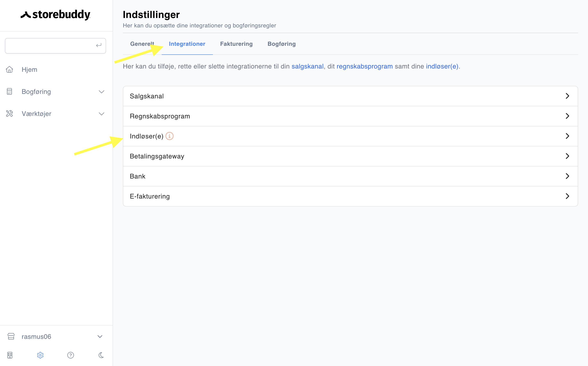Click the storebuddy logo
This screenshot has width=588, height=366.
click(55, 15)
